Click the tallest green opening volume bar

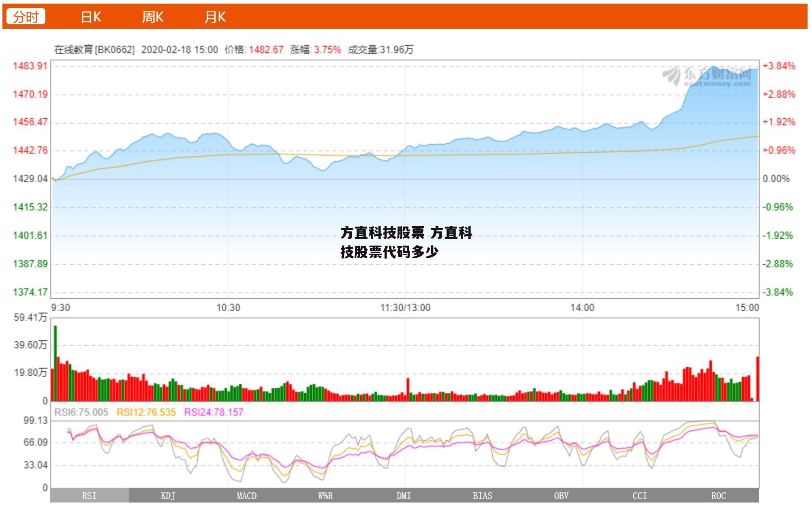(x=56, y=364)
